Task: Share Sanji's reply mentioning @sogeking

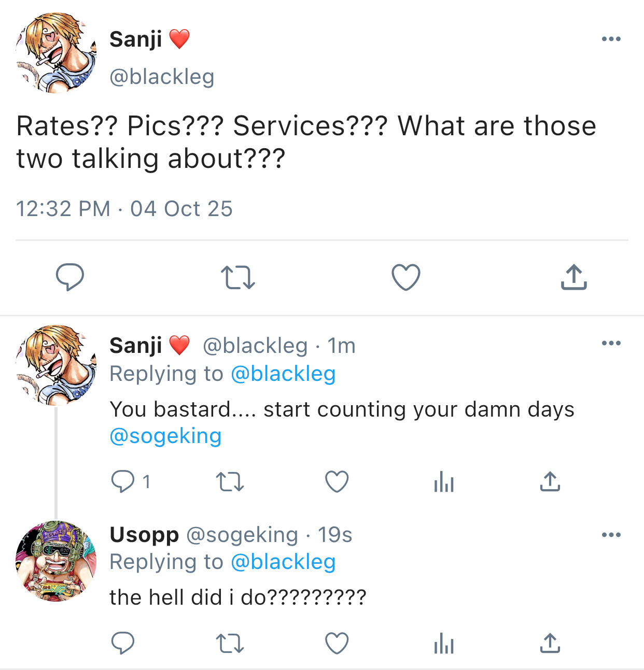Action: click(x=550, y=481)
